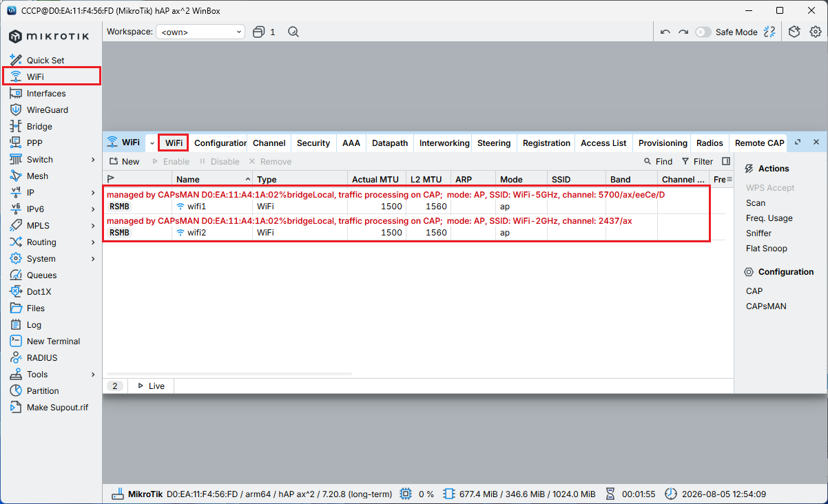828x504 pixels.
Task: Launch a New Terminal
Action: click(53, 341)
